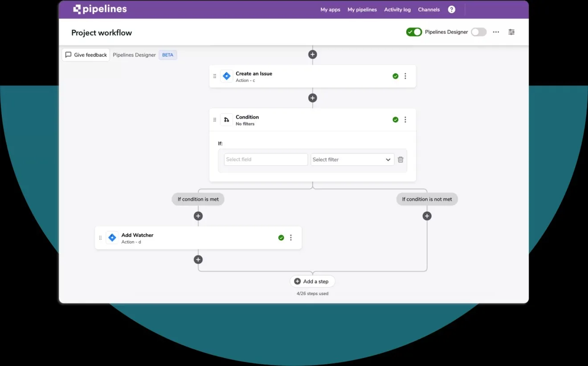Click the Condition step title
This screenshot has height=366, width=588.
tap(247, 117)
